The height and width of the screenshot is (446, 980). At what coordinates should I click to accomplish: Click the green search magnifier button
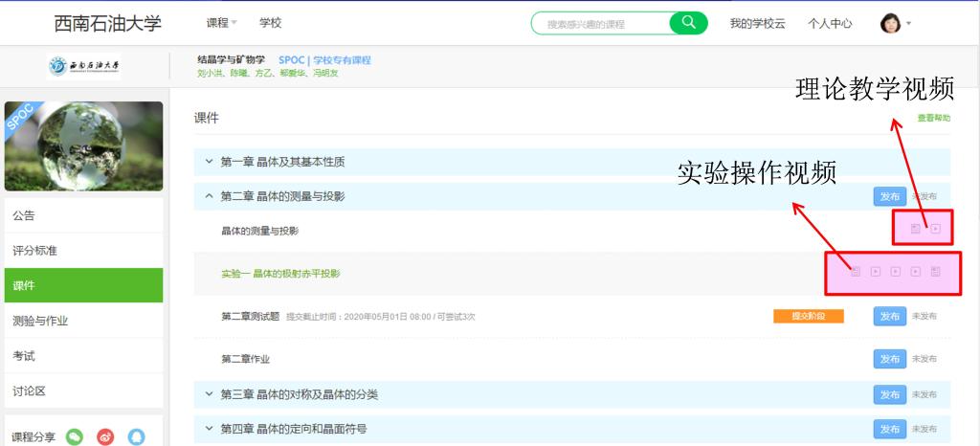[x=688, y=23]
